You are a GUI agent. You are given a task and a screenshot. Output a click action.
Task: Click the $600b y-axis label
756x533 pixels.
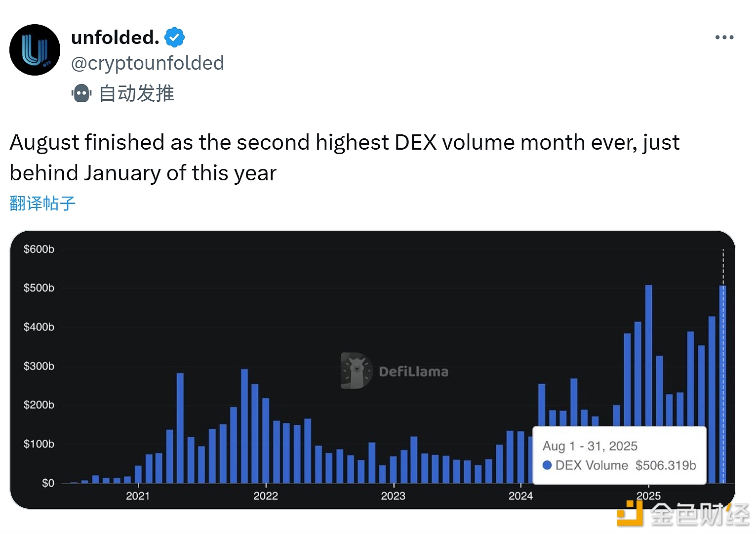click(39, 249)
